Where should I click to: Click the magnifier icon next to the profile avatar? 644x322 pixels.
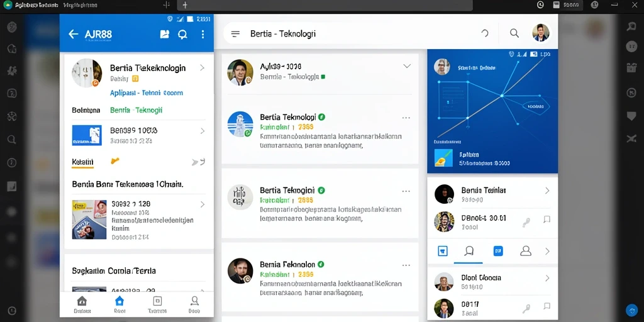click(514, 33)
